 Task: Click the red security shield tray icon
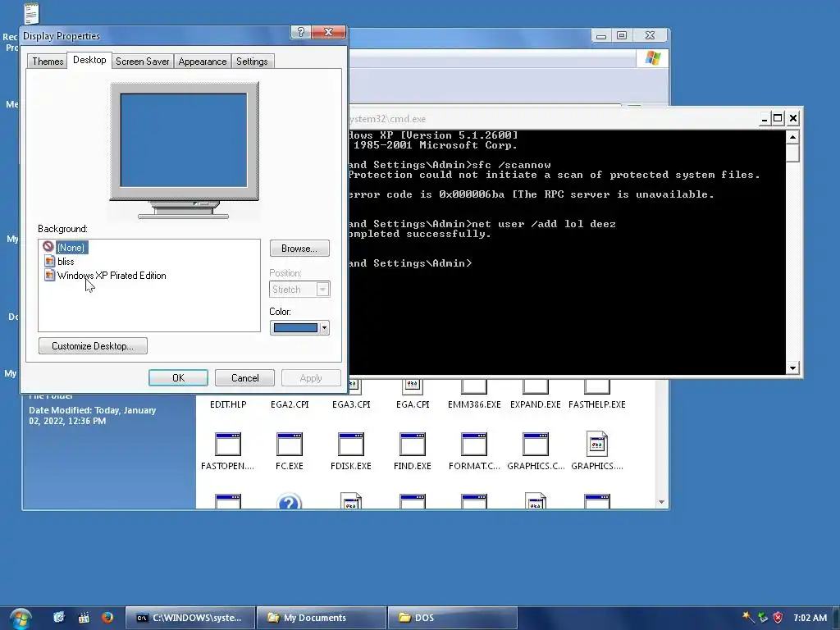coord(778,617)
